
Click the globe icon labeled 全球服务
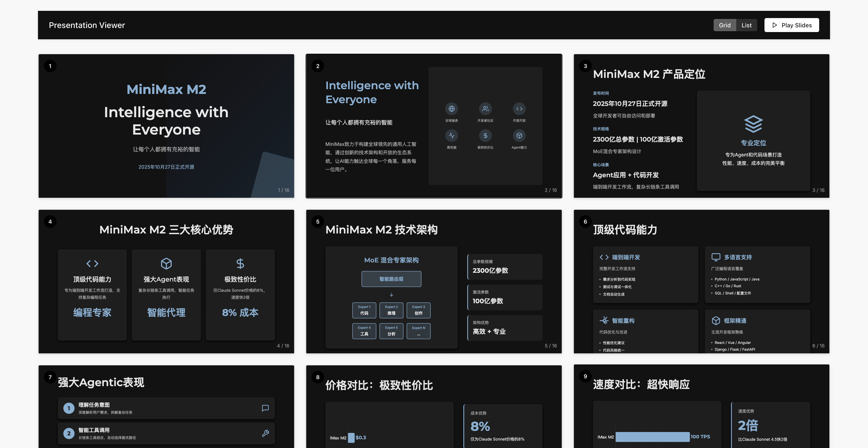point(452,109)
